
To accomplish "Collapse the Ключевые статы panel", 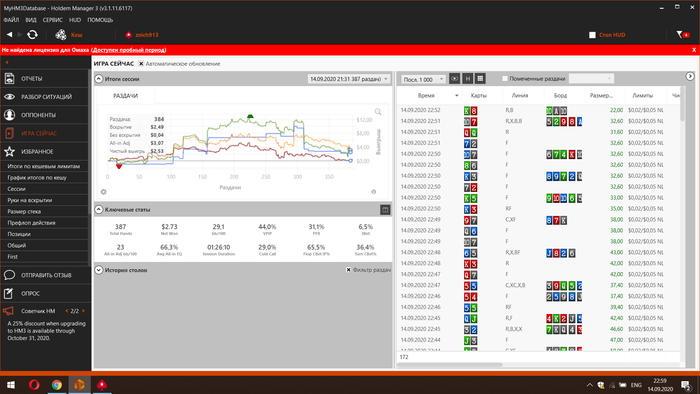I will (x=99, y=209).
